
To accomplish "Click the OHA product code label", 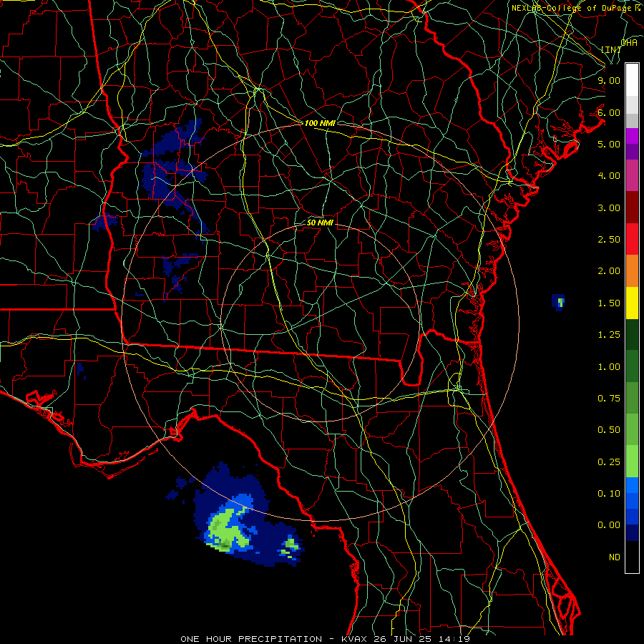I will pyautogui.click(x=629, y=43).
